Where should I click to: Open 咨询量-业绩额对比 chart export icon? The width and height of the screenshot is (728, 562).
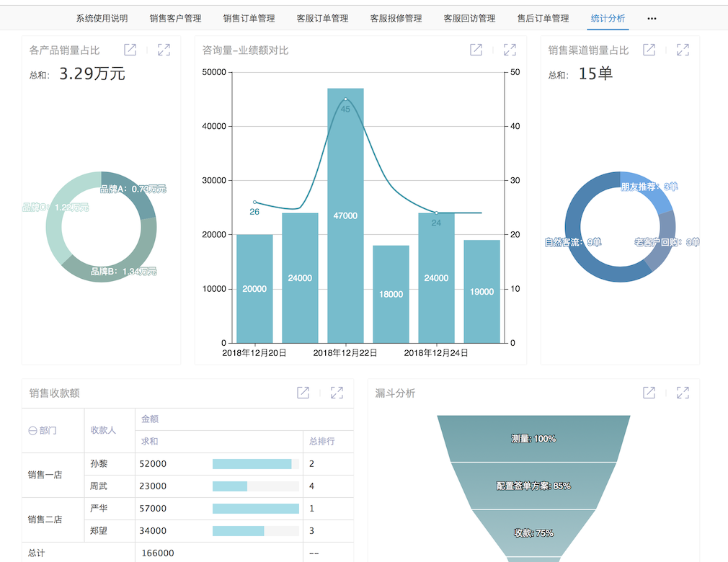click(x=476, y=50)
